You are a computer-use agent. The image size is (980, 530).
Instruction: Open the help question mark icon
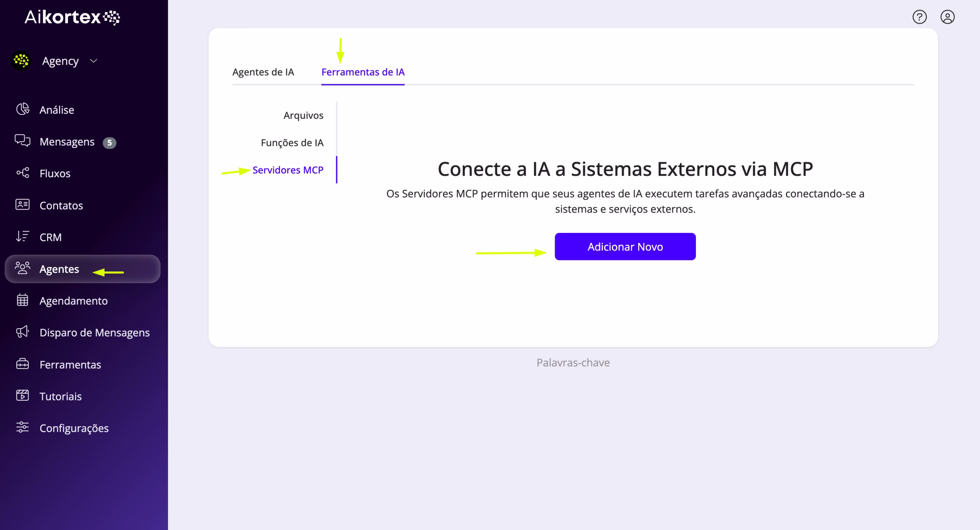920,17
